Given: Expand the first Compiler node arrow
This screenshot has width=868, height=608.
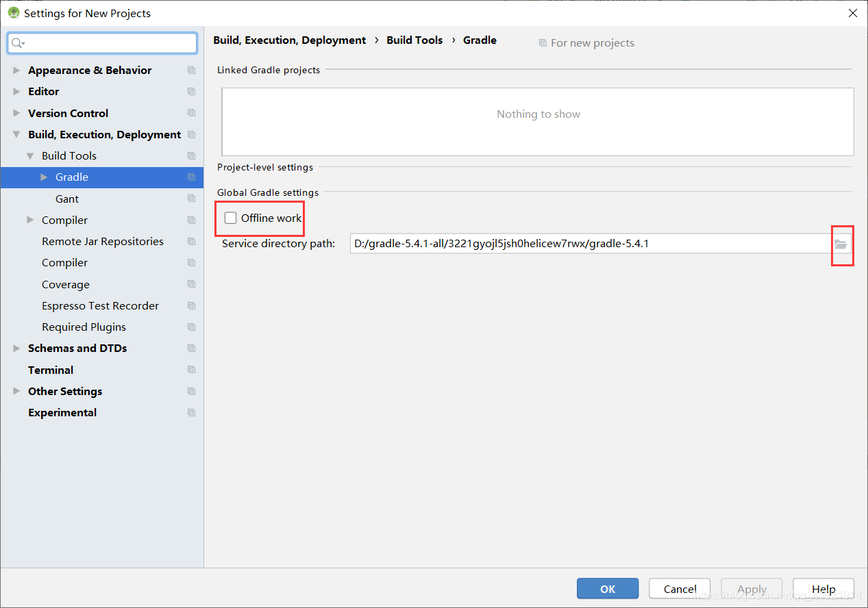Looking at the screenshot, I should (x=30, y=220).
